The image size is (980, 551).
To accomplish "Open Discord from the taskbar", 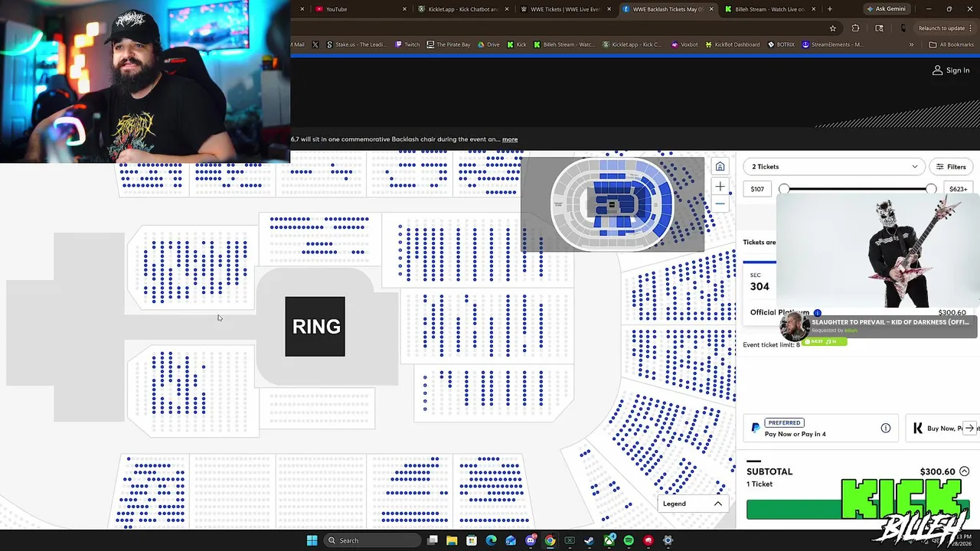I will click(531, 540).
